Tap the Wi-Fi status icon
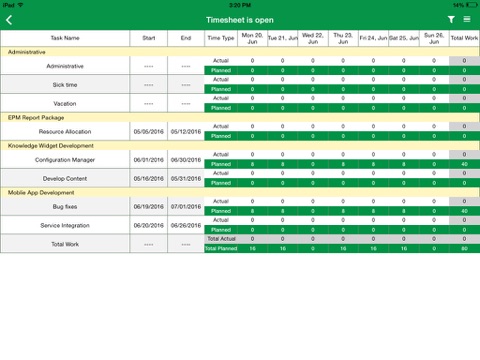The height and width of the screenshot is (360, 480). coord(21,5)
